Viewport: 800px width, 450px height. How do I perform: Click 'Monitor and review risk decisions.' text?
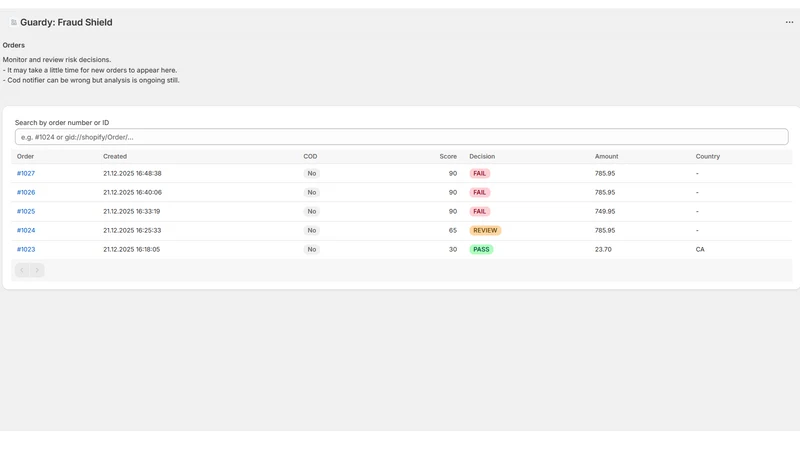(57, 60)
